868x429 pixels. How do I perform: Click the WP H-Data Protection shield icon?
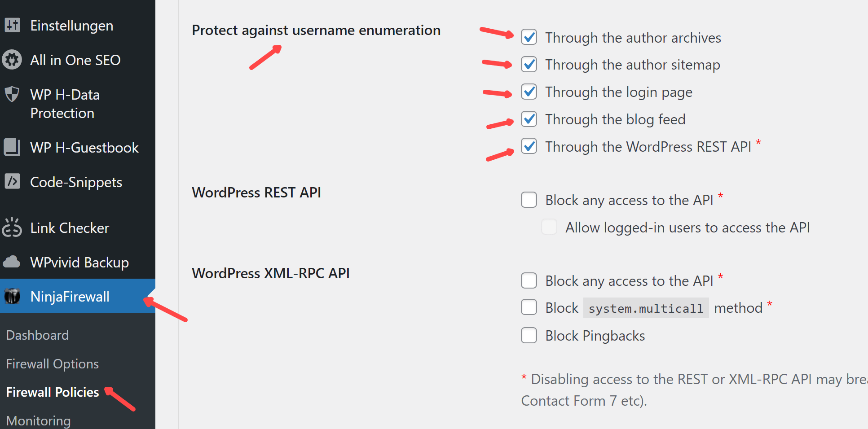[12, 94]
